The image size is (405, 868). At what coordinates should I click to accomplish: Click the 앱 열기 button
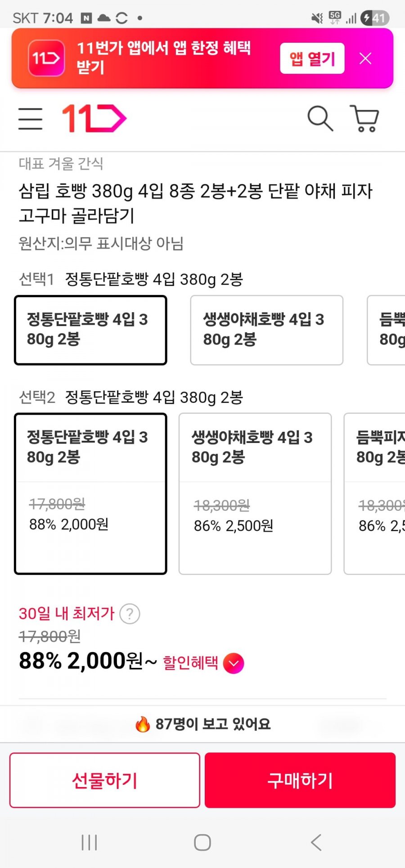[312, 58]
